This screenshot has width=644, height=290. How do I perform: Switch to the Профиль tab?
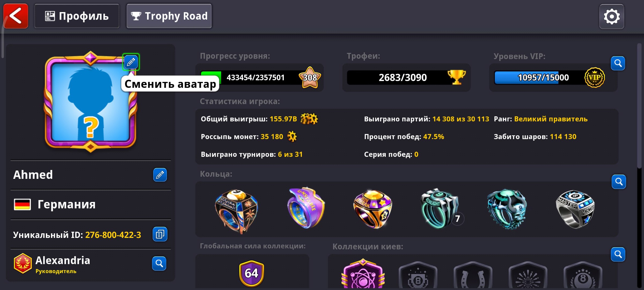click(77, 16)
